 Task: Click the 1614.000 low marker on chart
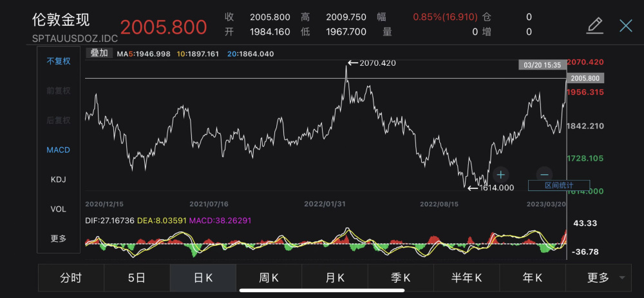(491, 188)
